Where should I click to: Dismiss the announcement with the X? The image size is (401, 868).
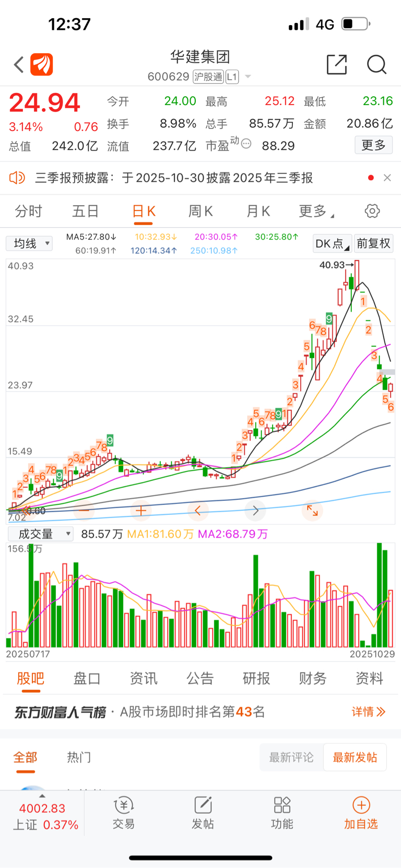(387, 178)
